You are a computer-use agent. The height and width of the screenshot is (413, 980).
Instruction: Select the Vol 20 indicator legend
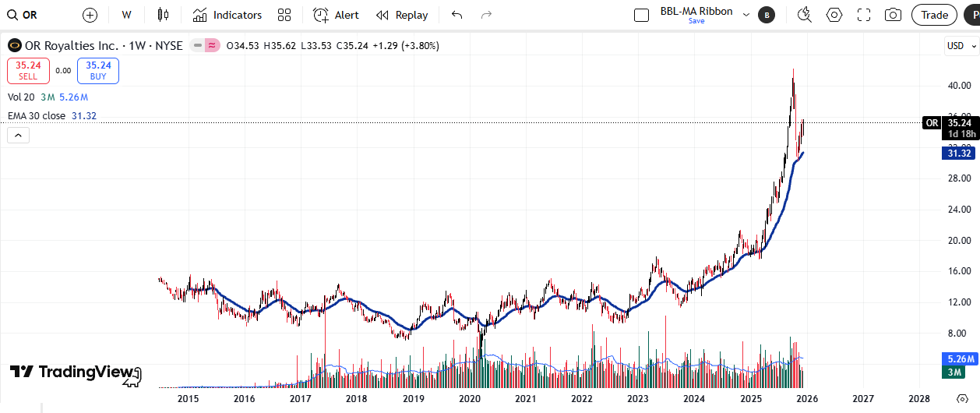(x=22, y=97)
